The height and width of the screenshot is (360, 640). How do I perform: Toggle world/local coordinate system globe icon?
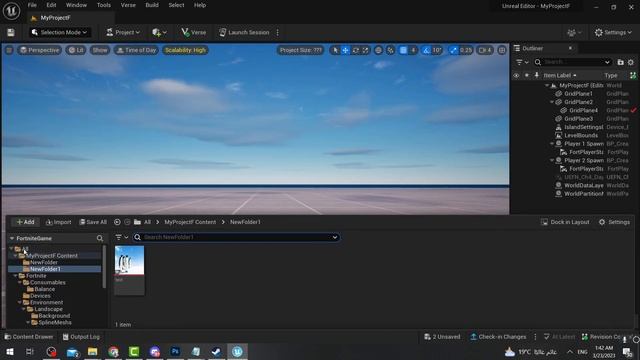point(378,50)
